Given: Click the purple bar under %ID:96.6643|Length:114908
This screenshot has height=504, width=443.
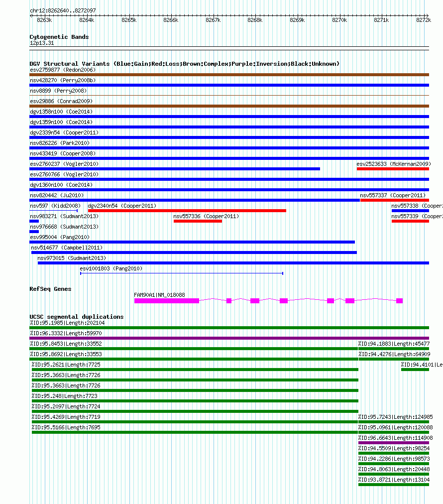Looking at the screenshot, I should click(394, 443).
